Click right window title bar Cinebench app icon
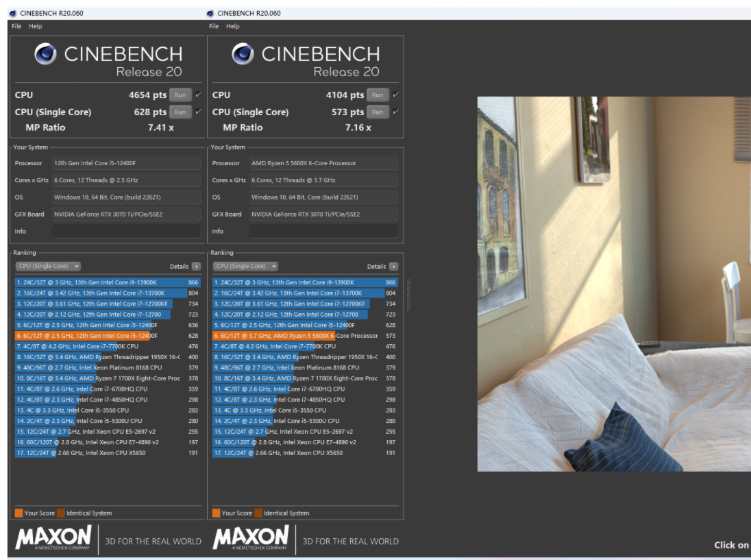 [x=210, y=14]
